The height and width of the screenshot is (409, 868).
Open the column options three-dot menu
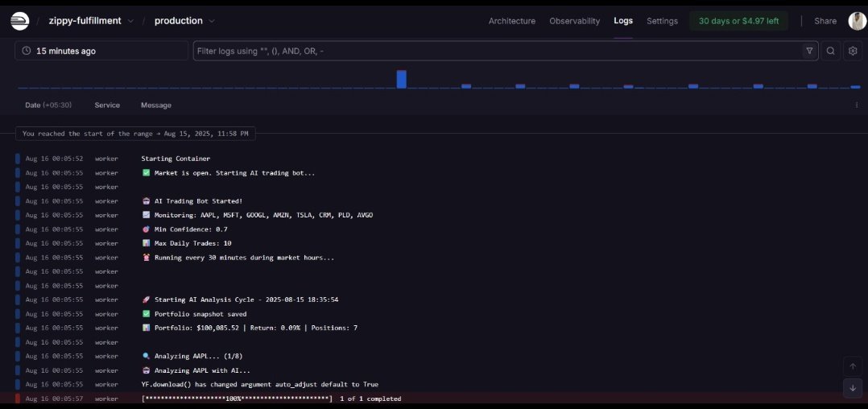coord(857,105)
